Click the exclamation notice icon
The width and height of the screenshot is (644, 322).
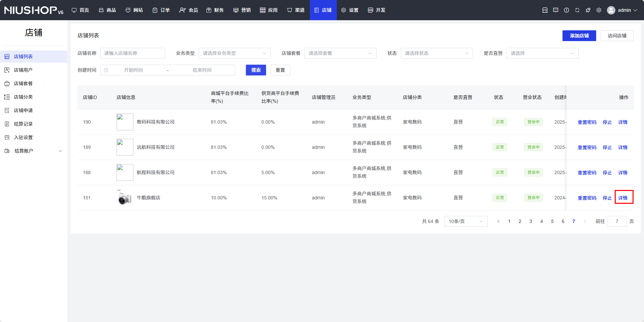point(567,10)
